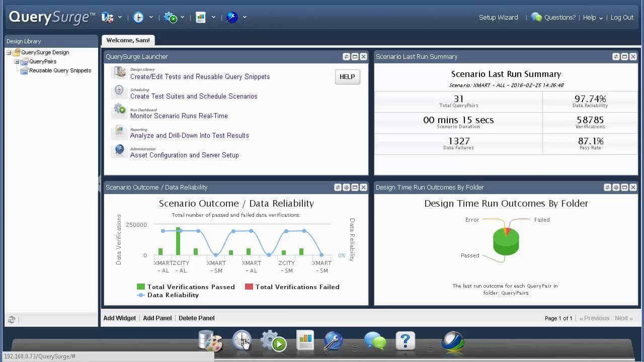
Task: Toggle Total Verifications Failed legend entry
Action: [x=292, y=287]
